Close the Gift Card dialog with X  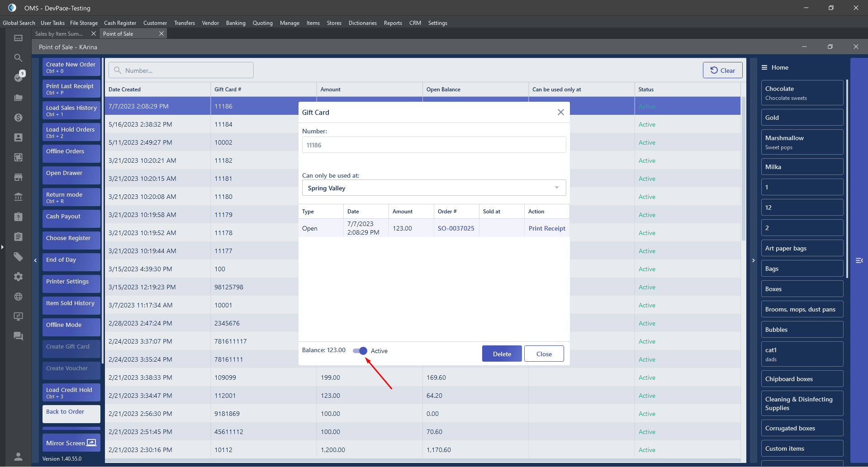[x=560, y=112]
